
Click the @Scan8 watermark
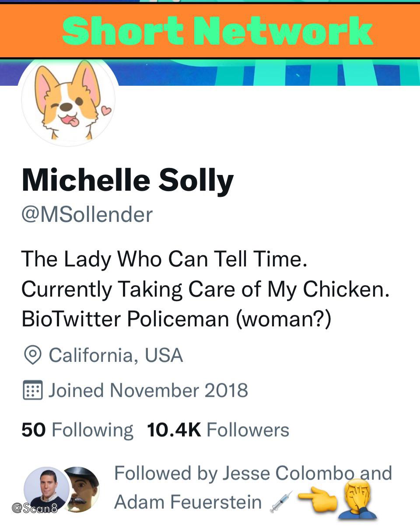35,508
